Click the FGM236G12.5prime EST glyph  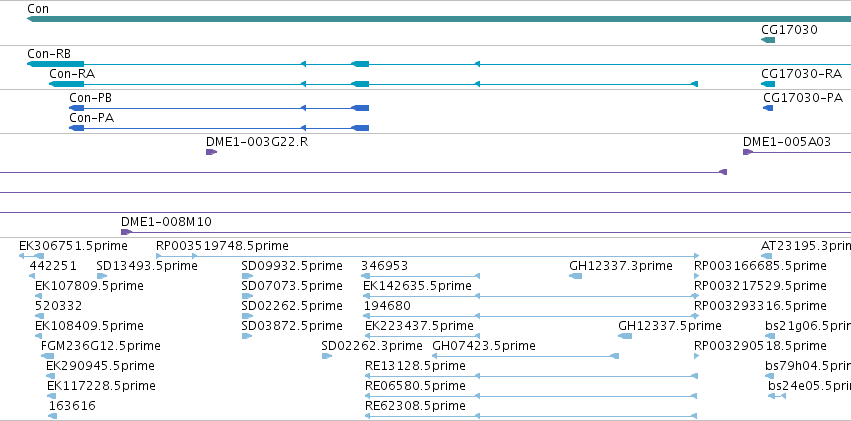pos(48,356)
